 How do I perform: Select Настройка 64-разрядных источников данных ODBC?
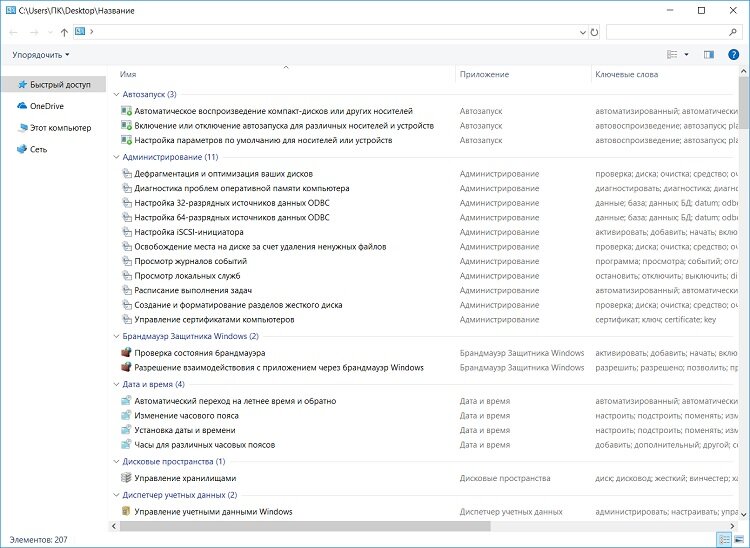[232, 218]
